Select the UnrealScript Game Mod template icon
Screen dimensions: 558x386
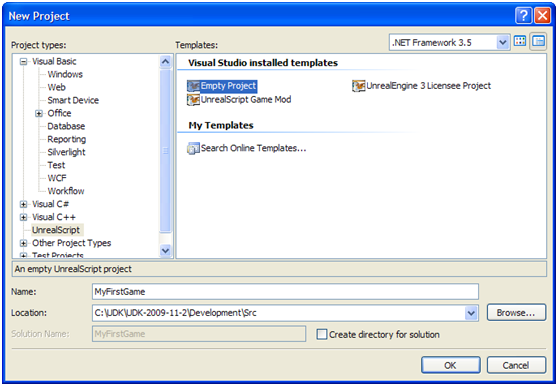(193, 100)
